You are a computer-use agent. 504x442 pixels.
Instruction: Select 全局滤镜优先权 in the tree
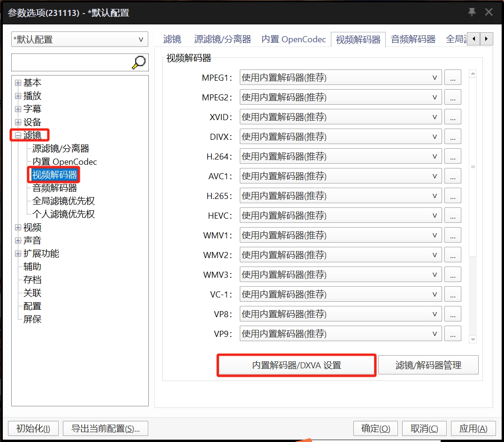pos(63,201)
